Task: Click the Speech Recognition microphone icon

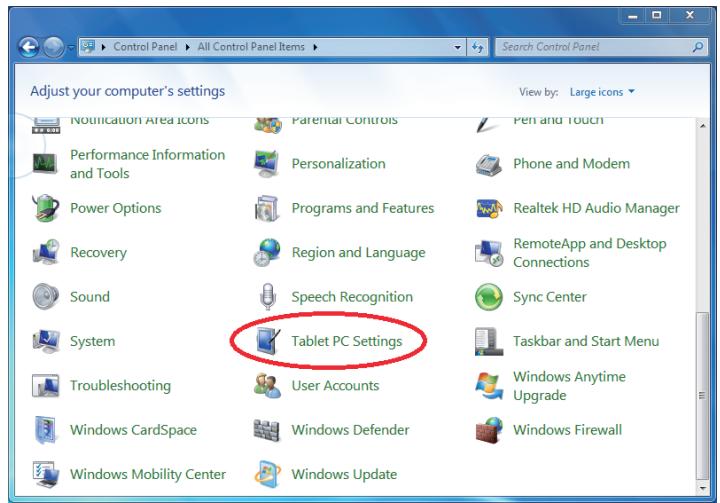Action: (x=268, y=296)
